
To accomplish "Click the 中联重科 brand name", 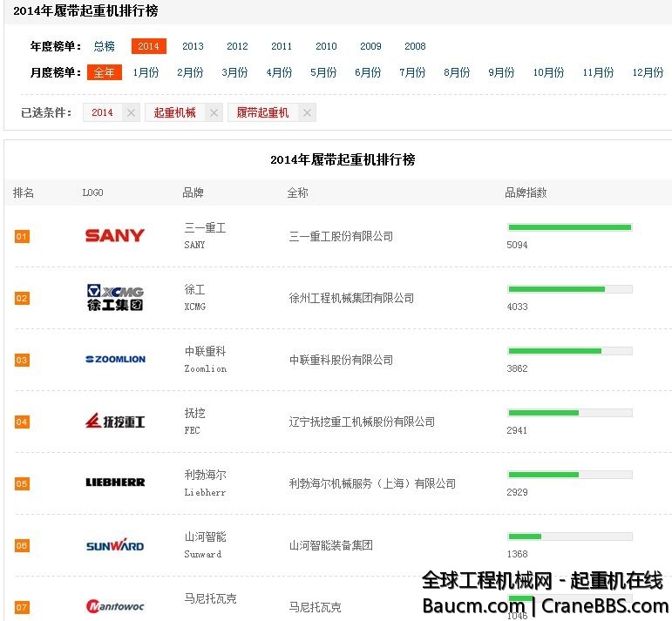I will (x=205, y=351).
